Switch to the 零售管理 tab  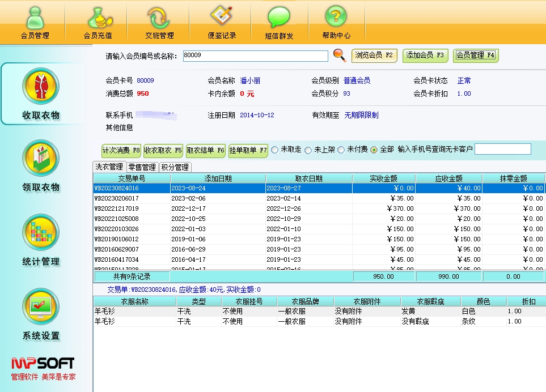coord(142,167)
